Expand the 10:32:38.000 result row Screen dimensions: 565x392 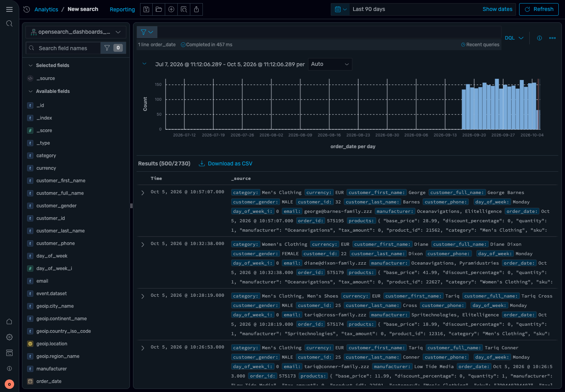(x=143, y=244)
